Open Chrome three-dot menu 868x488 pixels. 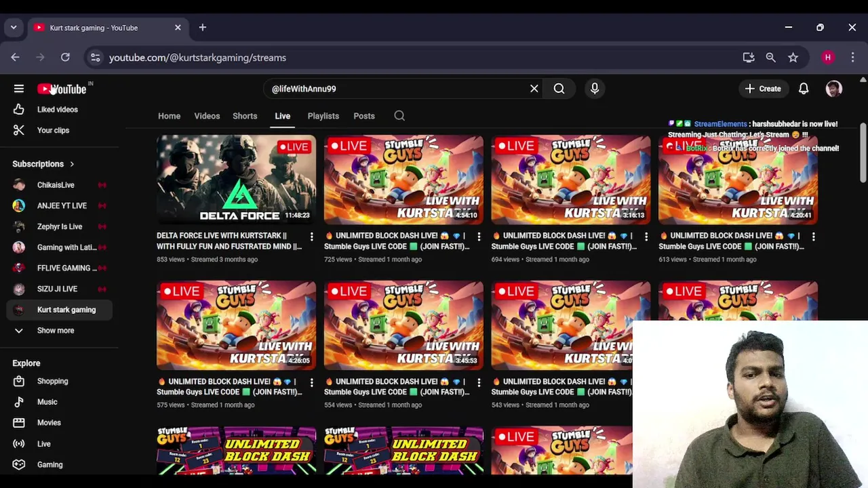pyautogui.click(x=852, y=58)
